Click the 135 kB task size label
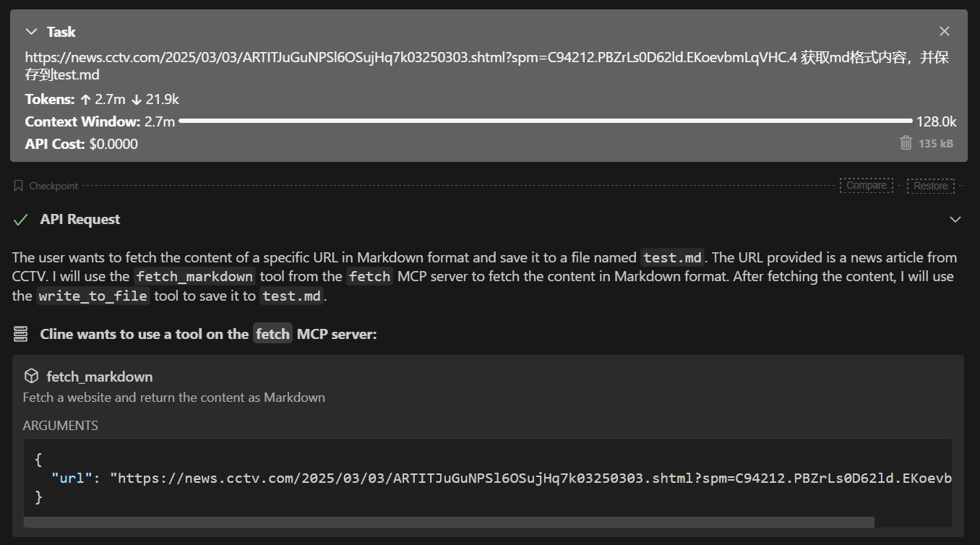 click(x=936, y=144)
